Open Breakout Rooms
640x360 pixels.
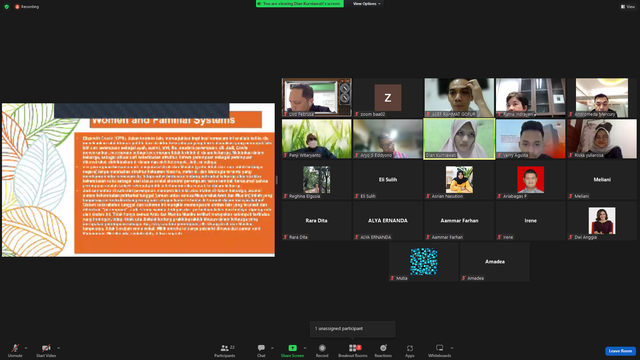click(x=353, y=350)
